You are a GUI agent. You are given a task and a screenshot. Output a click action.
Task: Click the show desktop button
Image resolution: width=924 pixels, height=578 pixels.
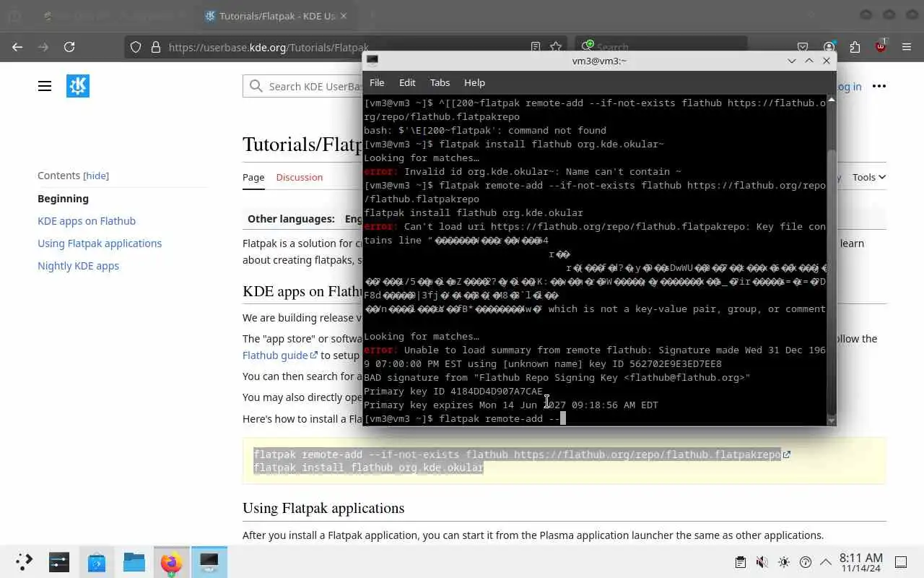coord(901,562)
